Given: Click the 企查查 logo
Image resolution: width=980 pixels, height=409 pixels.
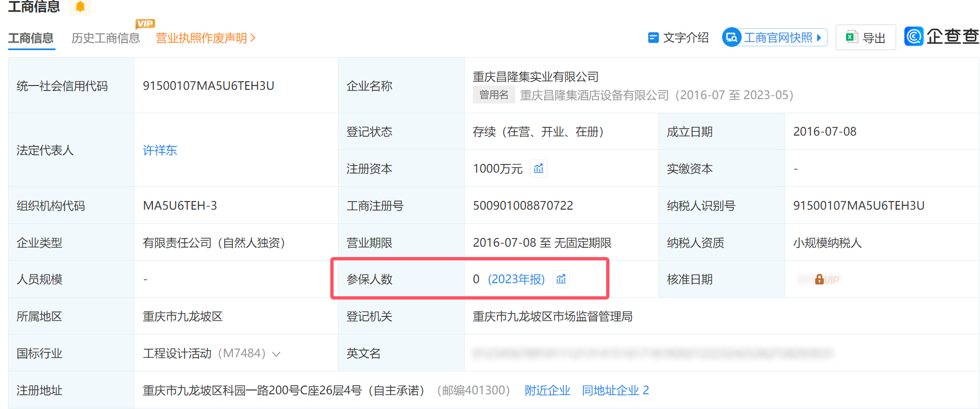Looking at the screenshot, I should coord(941,36).
